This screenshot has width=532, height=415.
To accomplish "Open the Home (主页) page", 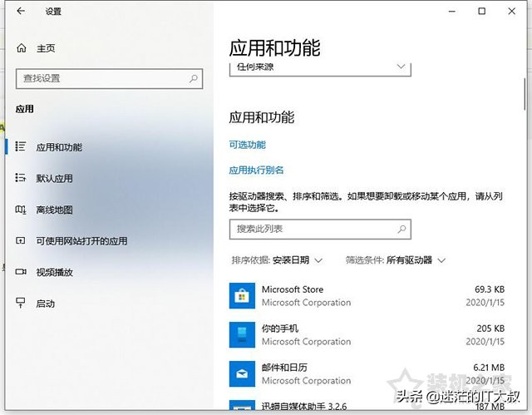I will pyautogui.click(x=35, y=48).
